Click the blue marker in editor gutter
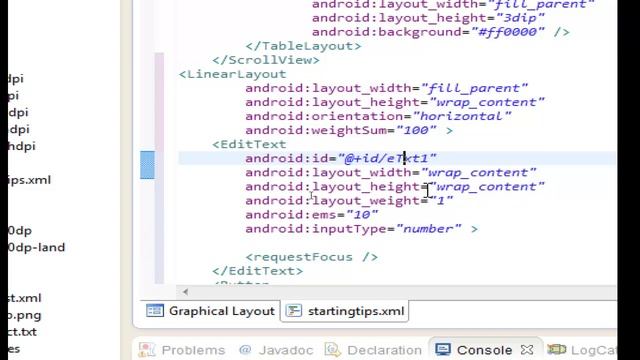The height and width of the screenshot is (360, 640). [147, 165]
